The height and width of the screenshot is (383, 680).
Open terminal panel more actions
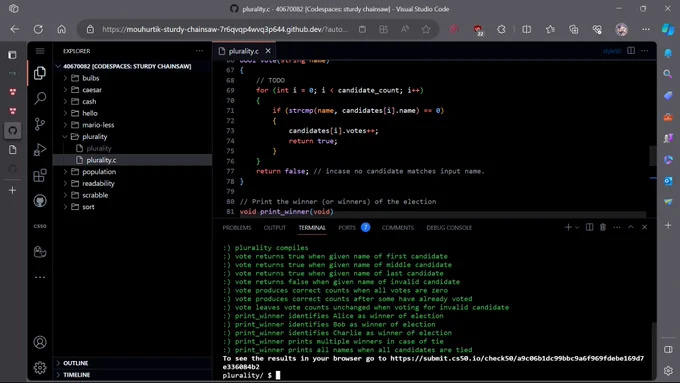coord(617,227)
